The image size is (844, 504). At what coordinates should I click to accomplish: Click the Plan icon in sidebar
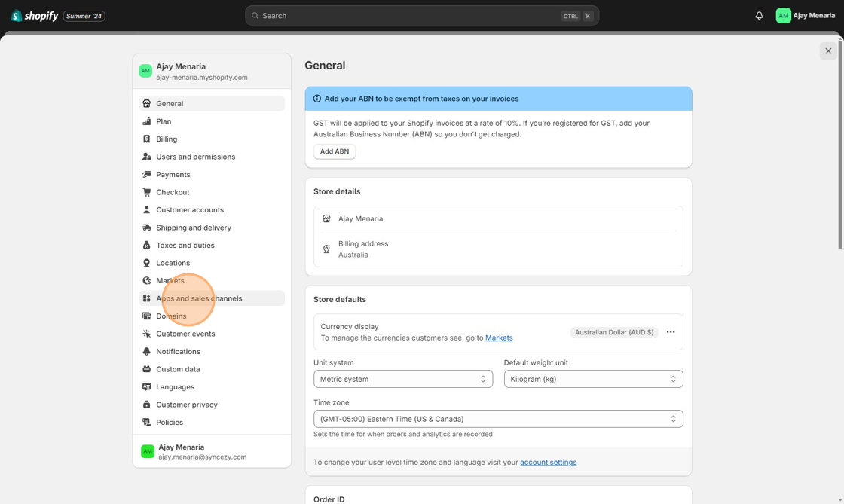pos(147,121)
